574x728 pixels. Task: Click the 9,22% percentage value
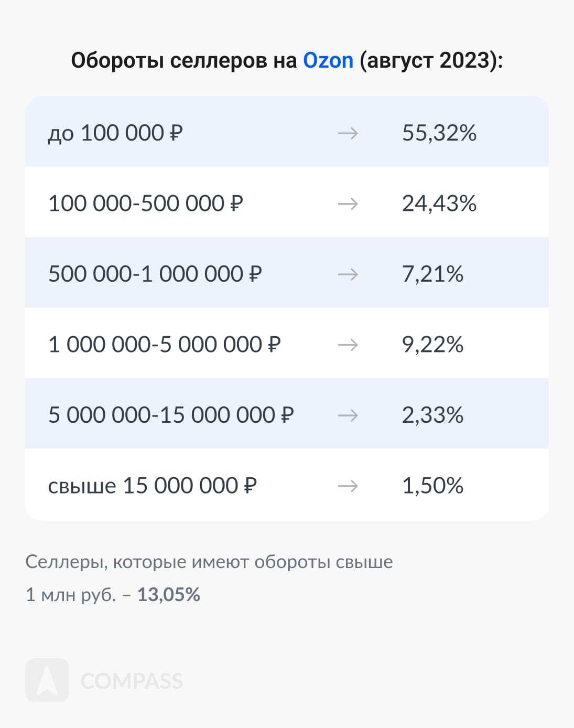pos(432,345)
